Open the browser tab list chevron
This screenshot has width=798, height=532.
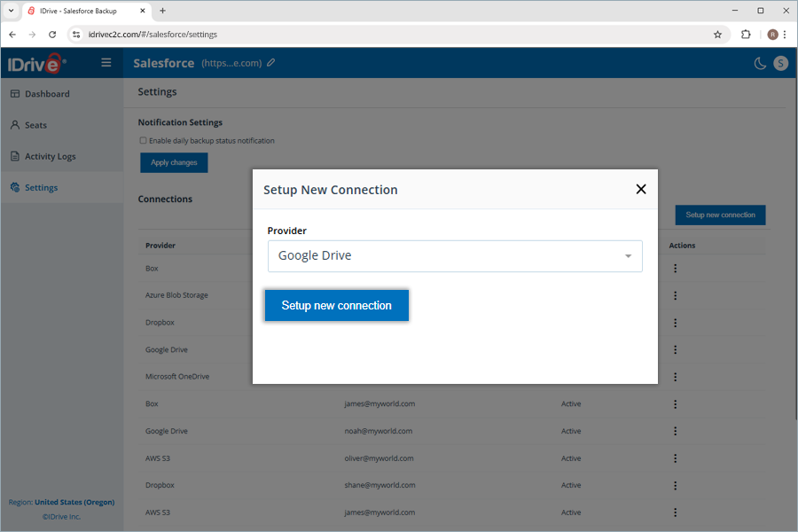click(10, 11)
